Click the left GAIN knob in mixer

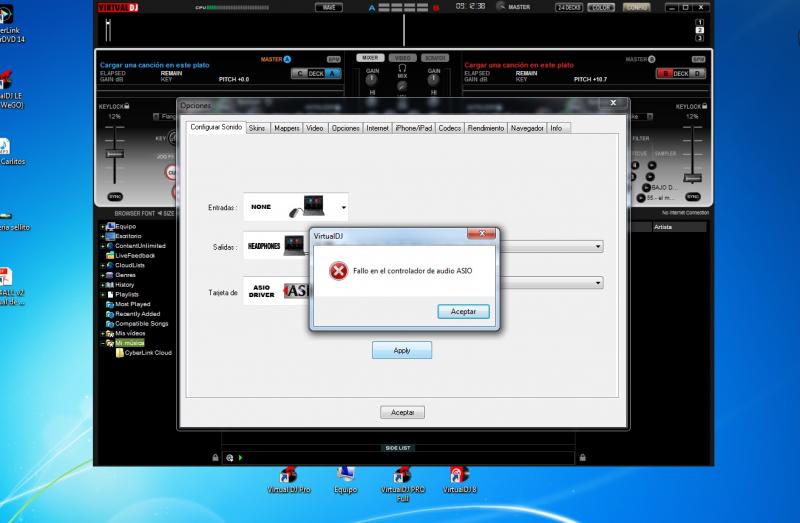pyautogui.click(x=371, y=80)
